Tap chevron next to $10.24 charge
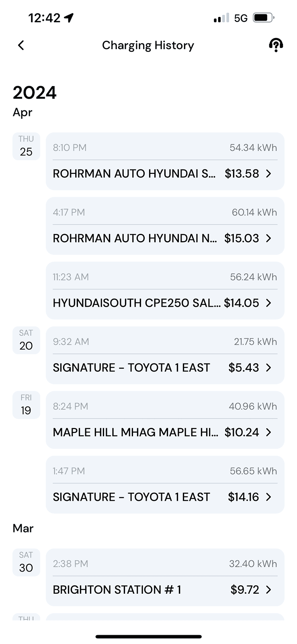297x644 pixels. pyautogui.click(x=269, y=432)
